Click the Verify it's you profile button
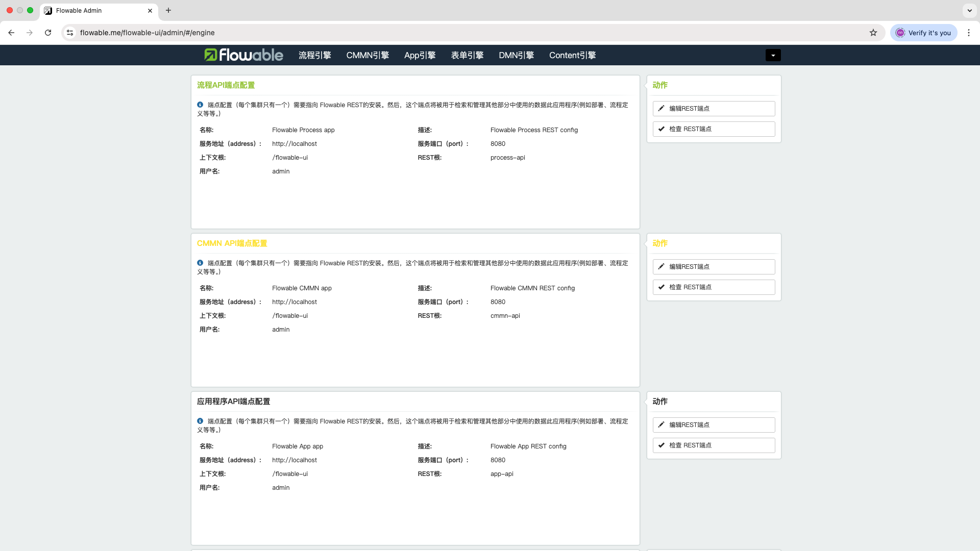Viewport: 980px width, 551px height. click(x=923, y=33)
